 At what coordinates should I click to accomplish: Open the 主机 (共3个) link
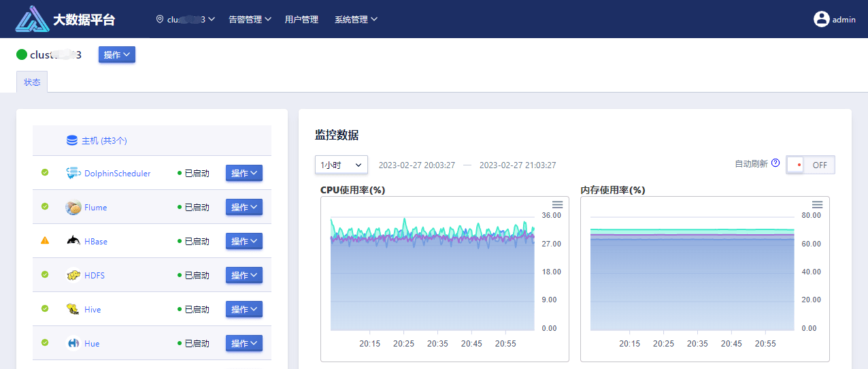click(104, 141)
